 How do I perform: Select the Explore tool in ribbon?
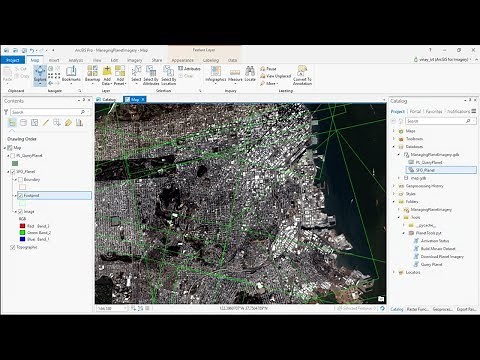coord(40,75)
